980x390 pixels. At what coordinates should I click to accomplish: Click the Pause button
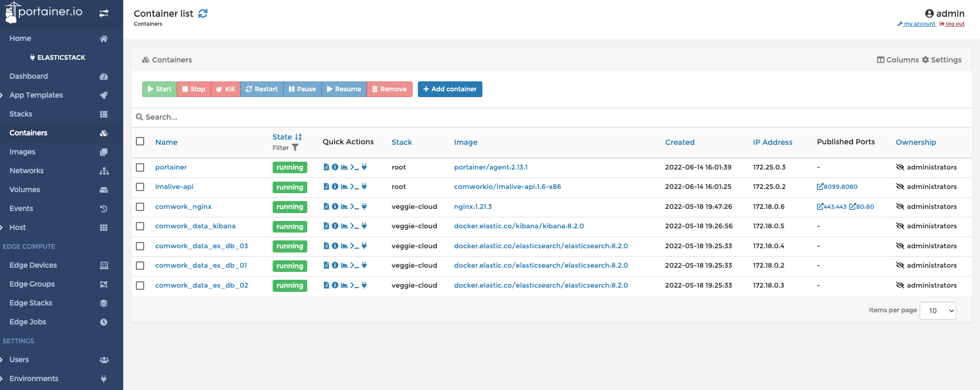303,89
